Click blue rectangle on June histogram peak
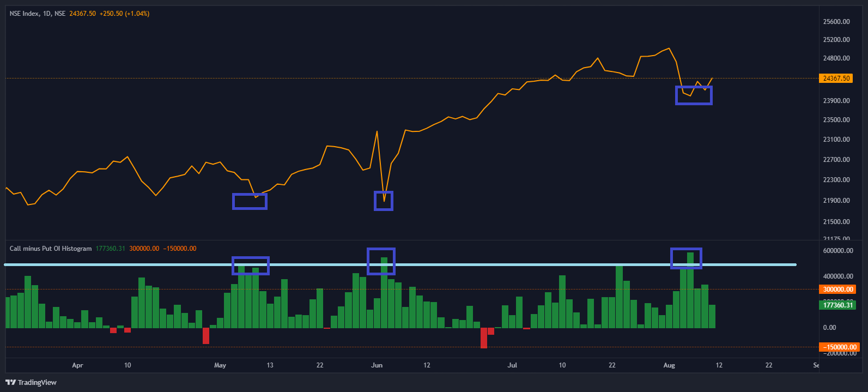The height and width of the screenshot is (392, 868). pyautogui.click(x=381, y=261)
